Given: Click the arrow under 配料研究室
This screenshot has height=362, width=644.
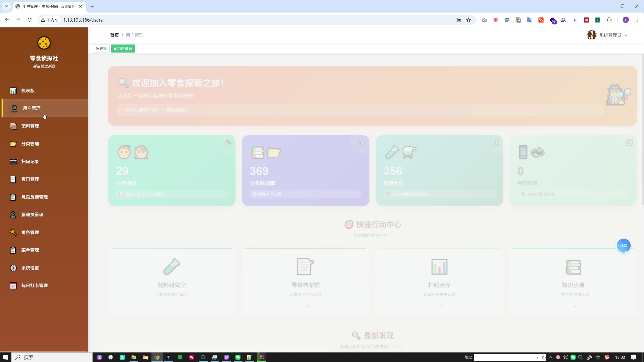Looking at the screenshot, I should pos(172,306).
